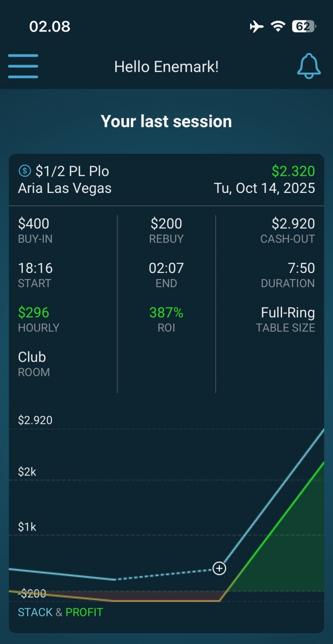Tap the 387% ROI figure
Screen dimensions: 333x644
[166, 312]
